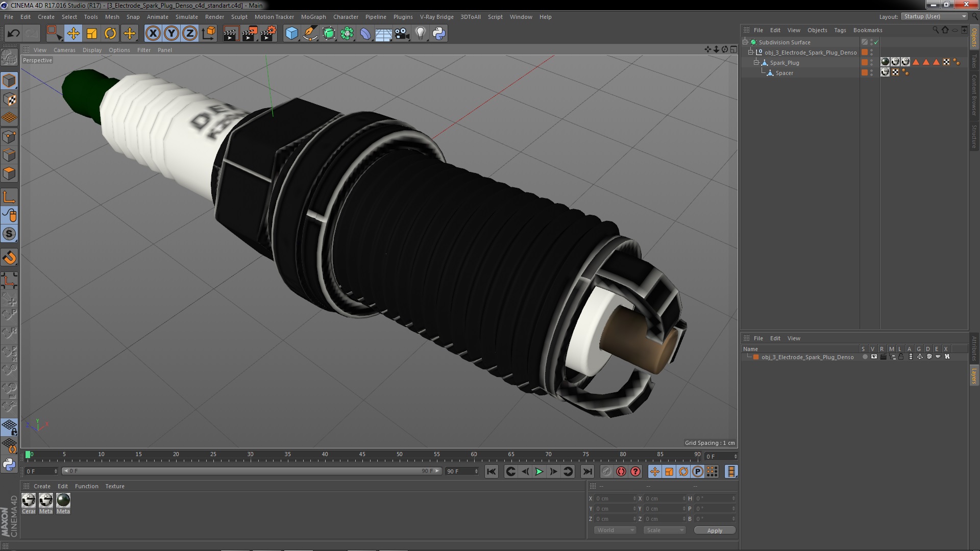
Task: Toggle layer lock for obj_3_Electrode_Spark_Plug_Denso
Action: [901, 357]
